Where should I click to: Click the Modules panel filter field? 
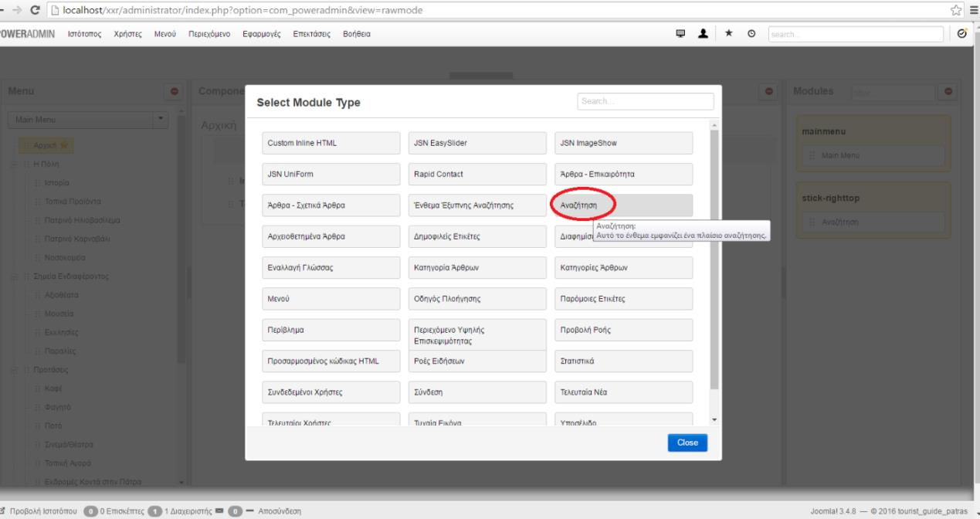click(892, 92)
